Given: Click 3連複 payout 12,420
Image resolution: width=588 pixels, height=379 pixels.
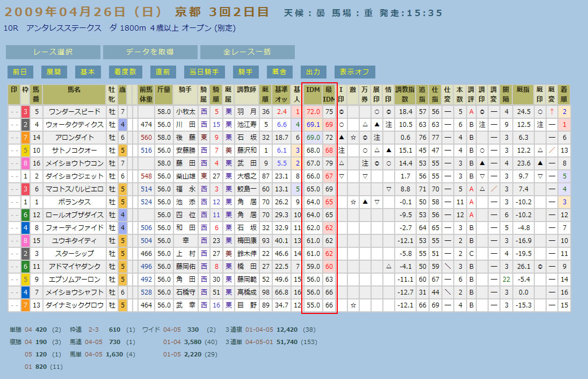Looking at the screenshot, I should [287, 330].
